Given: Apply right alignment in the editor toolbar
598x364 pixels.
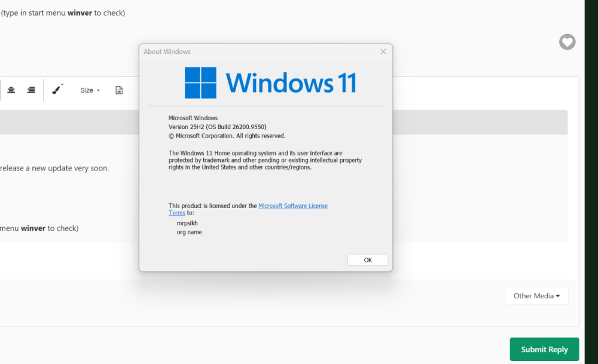Looking at the screenshot, I should pyautogui.click(x=31, y=90).
